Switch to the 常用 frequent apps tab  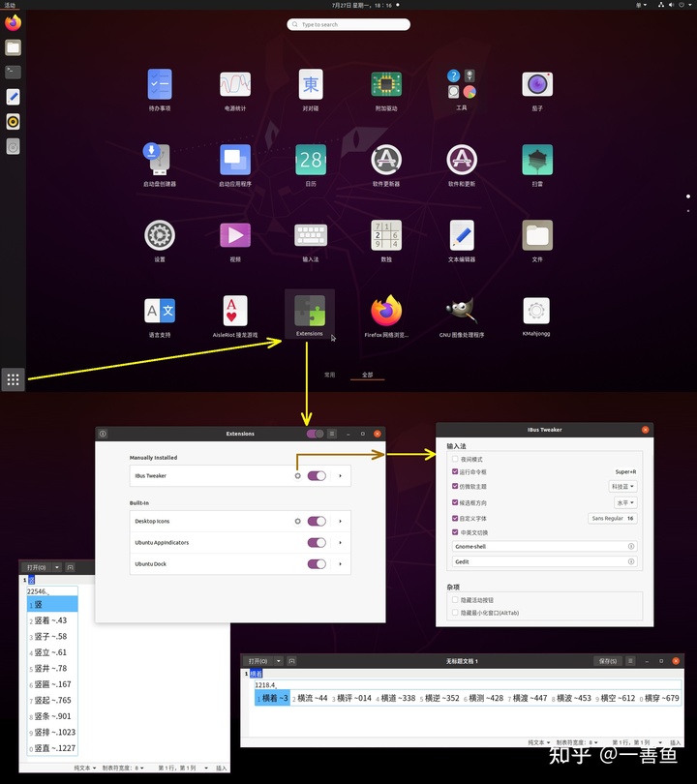(x=329, y=375)
